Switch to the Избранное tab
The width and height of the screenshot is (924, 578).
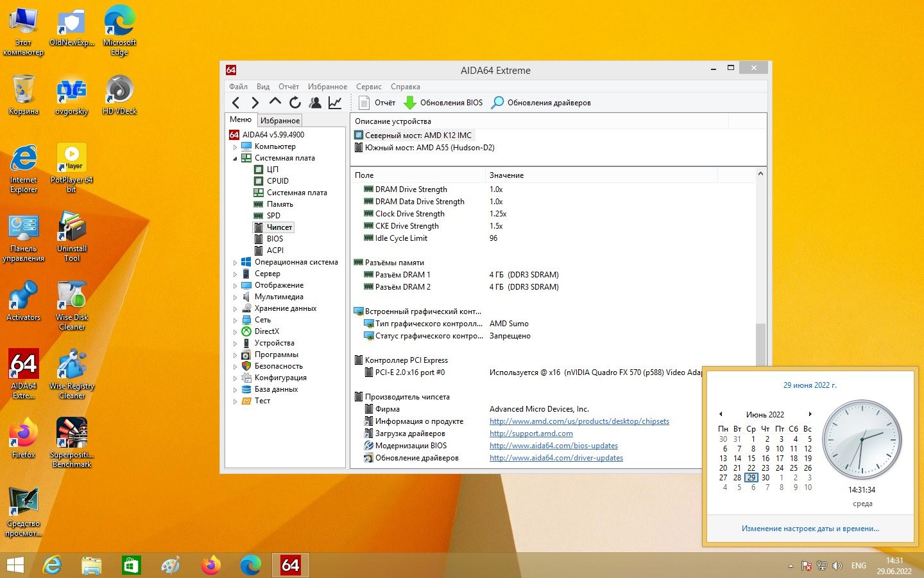280,121
